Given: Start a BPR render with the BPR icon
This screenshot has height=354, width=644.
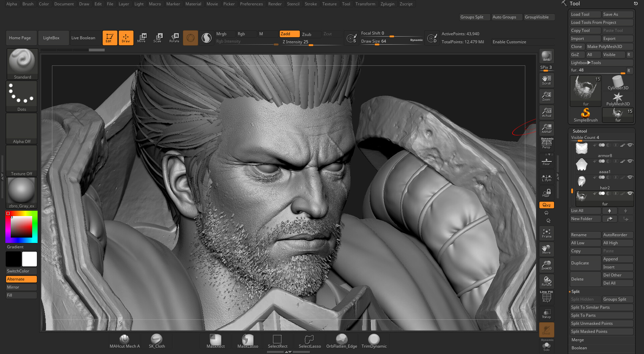Looking at the screenshot, I should pyautogui.click(x=546, y=56).
